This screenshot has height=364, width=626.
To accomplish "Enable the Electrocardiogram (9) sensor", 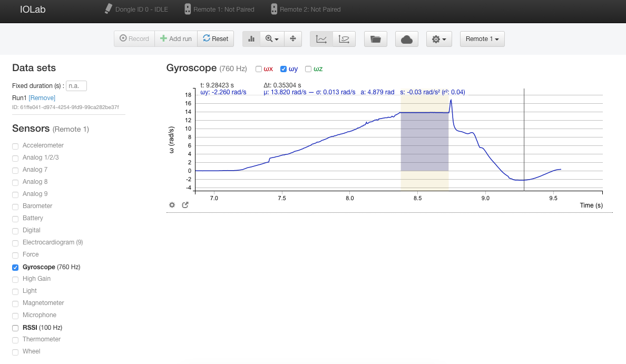I will point(15,243).
